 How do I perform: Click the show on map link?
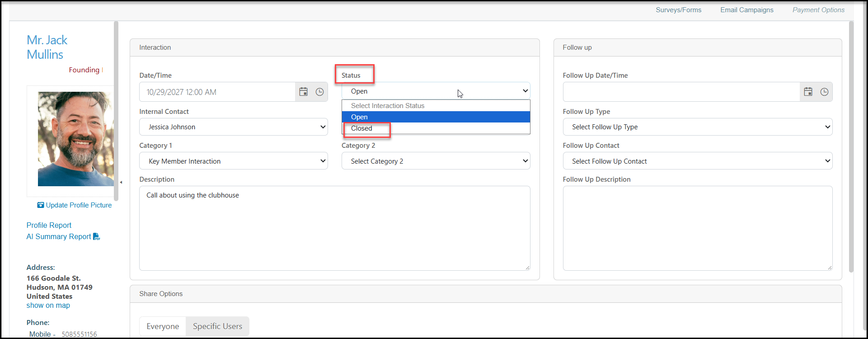coord(48,306)
